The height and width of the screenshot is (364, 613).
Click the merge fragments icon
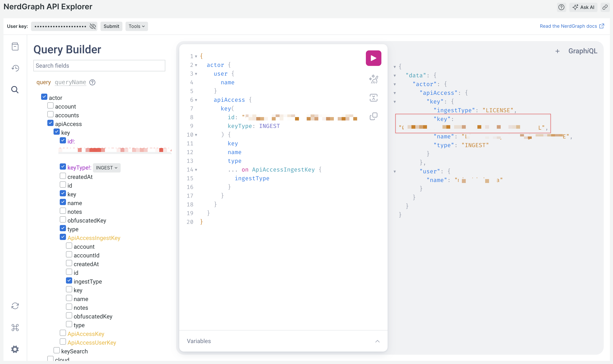pyautogui.click(x=373, y=98)
